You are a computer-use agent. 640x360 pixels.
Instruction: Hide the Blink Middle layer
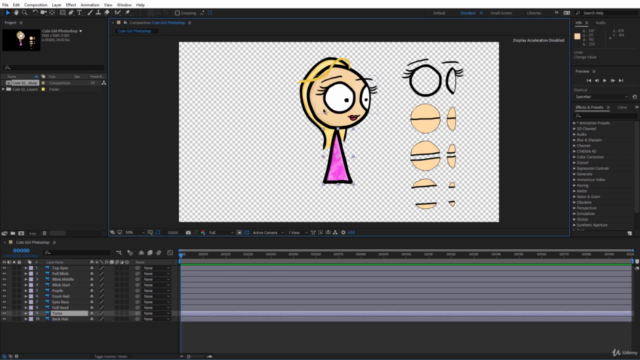(4, 280)
